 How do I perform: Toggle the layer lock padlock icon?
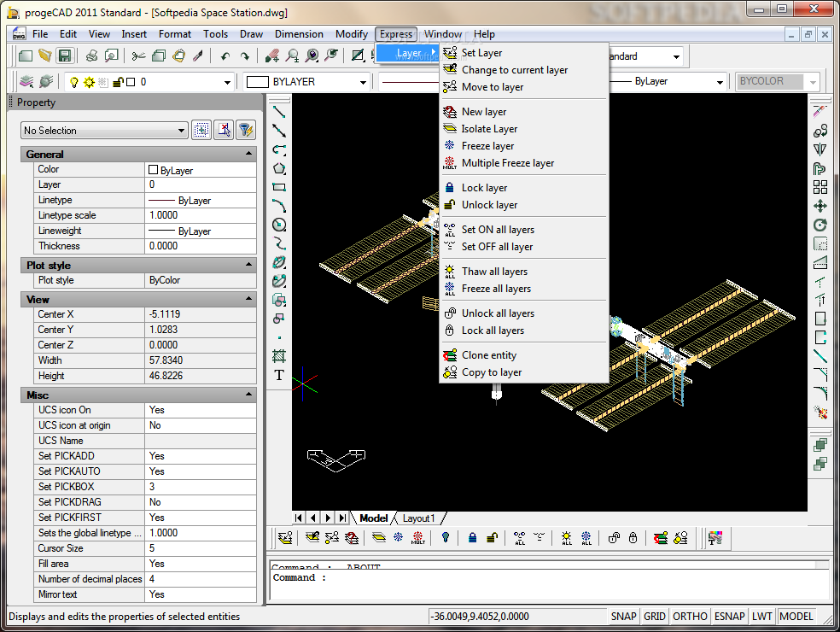[x=118, y=82]
